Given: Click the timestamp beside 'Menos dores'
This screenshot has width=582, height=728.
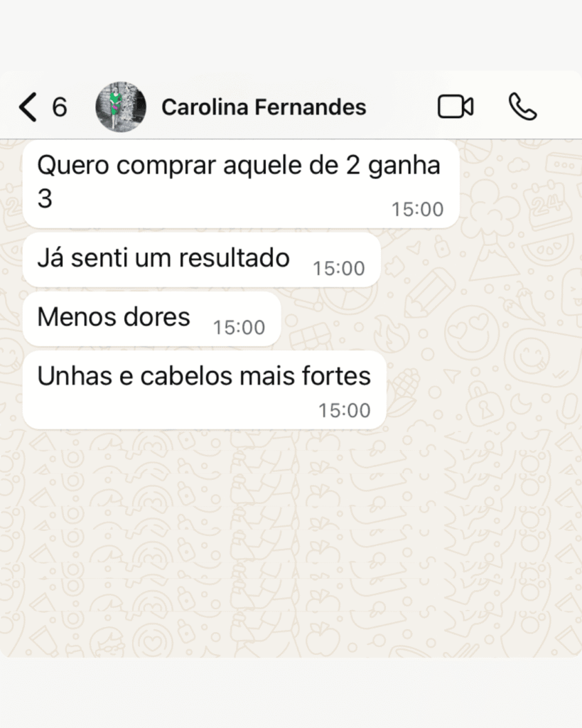Looking at the screenshot, I should pos(239,327).
